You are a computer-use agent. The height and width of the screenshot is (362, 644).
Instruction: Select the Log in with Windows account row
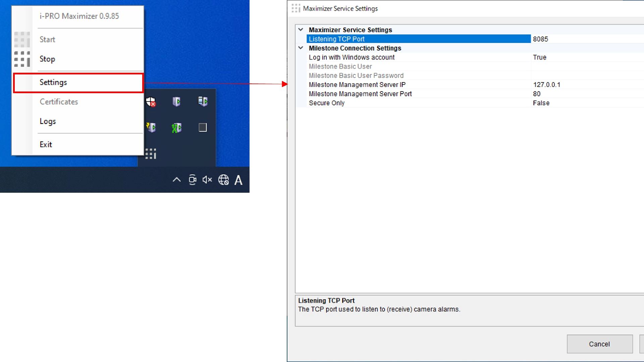419,57
